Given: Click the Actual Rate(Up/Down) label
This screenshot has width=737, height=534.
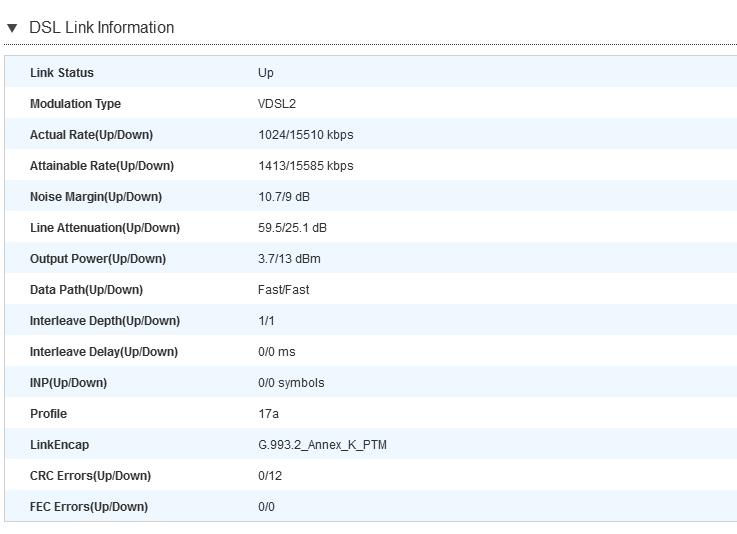Looking at the screenshot, I should (x=91, y=135).
